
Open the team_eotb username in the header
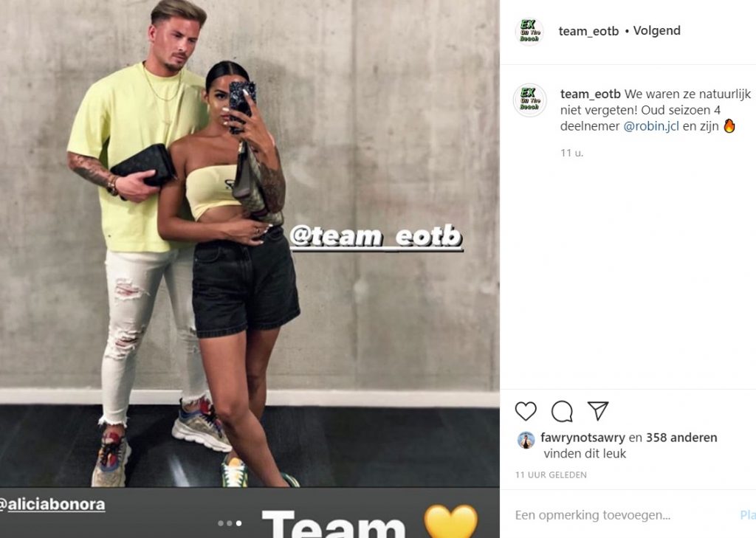pyautogui.click(x=588, y=31)
